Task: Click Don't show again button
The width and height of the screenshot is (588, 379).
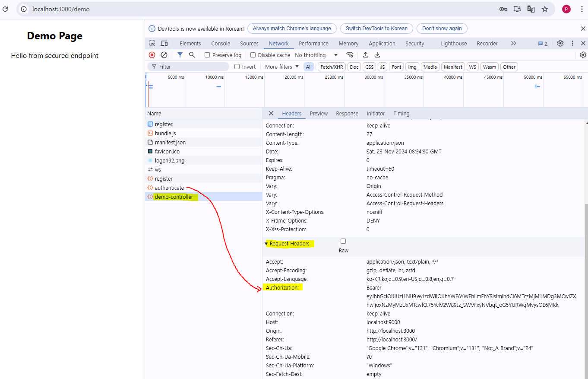Action: pos(442,29)
